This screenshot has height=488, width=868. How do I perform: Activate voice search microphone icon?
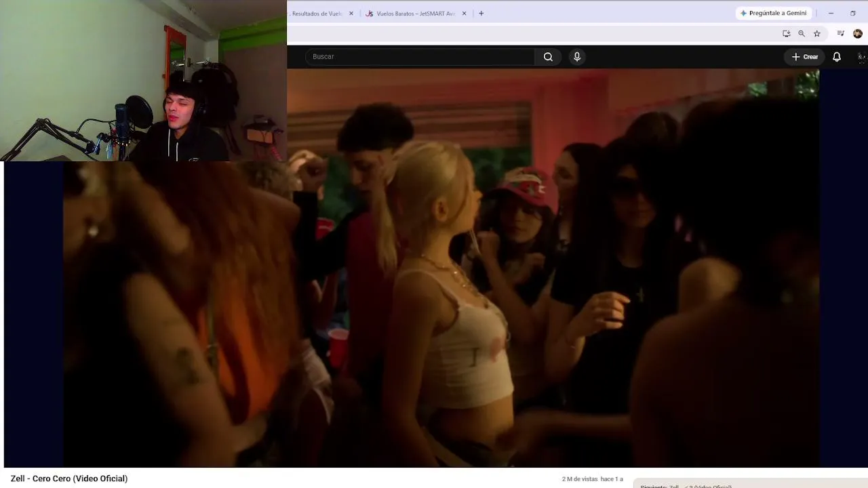pyautogui.click(x=577, y=57)
